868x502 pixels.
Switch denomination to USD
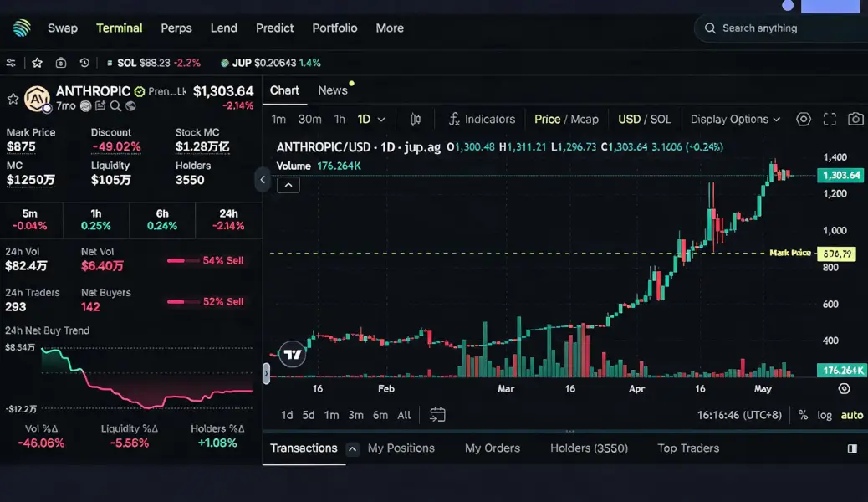point(629,120)
